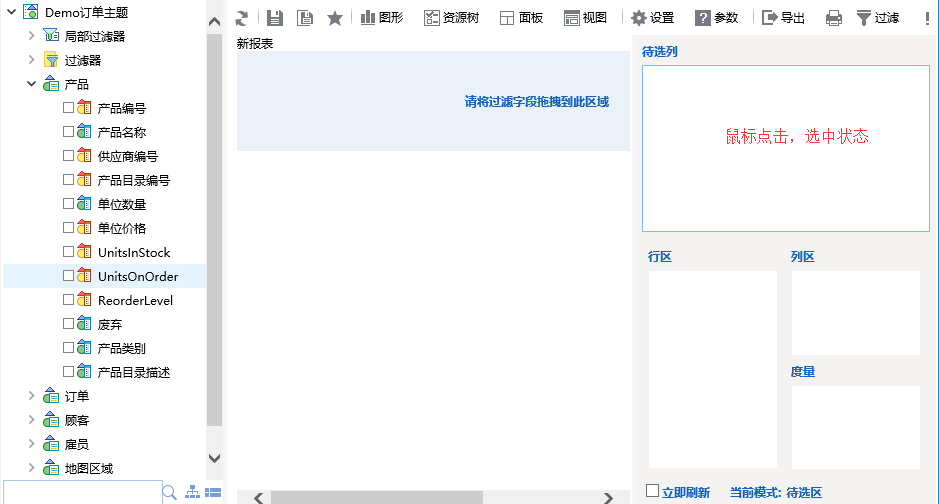Expand the 局部过滤器 node

click(31, 36)
